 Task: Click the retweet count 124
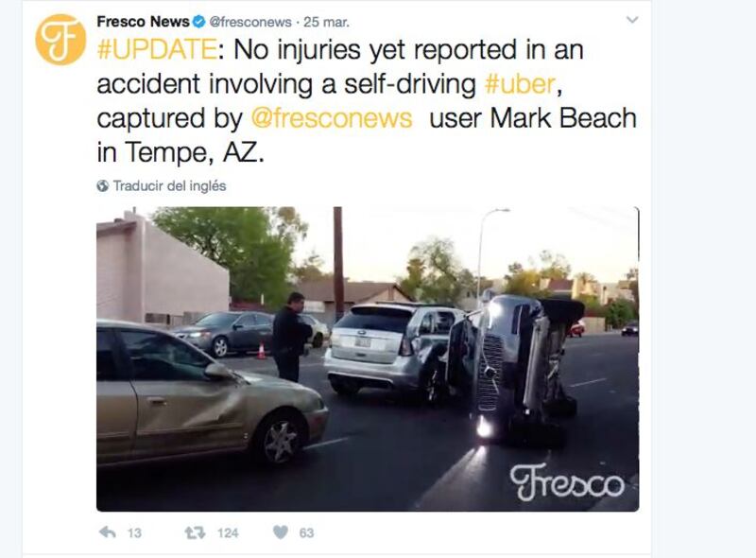pyautogui.click(x=228, y=532)
